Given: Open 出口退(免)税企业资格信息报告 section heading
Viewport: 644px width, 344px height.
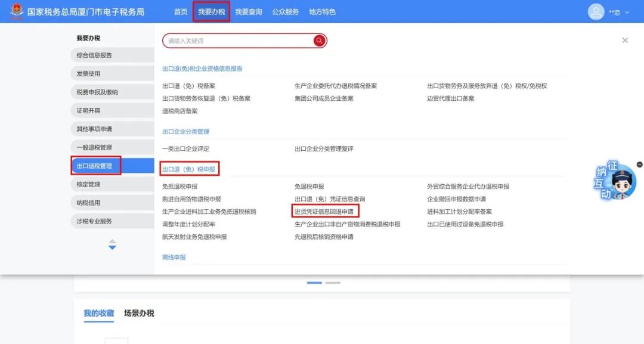Looking at the screenshot, I should (202, 69).
